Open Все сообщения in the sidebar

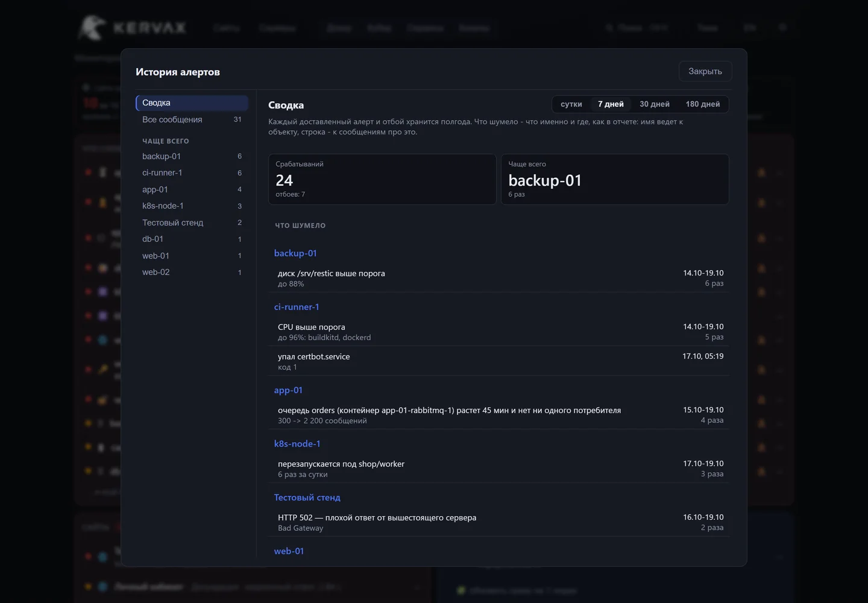(192, 119)
